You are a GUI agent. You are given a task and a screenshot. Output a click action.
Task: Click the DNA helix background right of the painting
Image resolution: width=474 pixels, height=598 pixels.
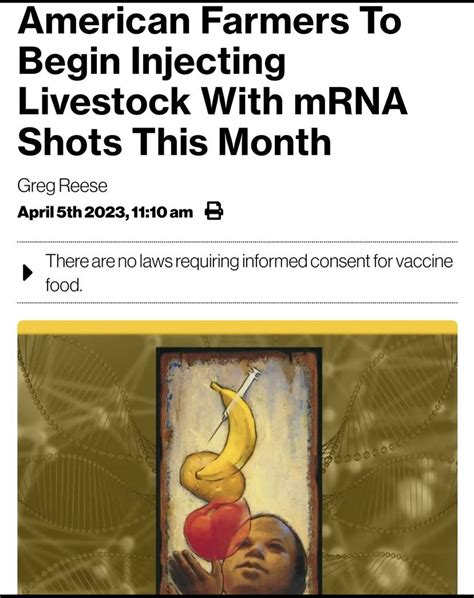(389, 463)
